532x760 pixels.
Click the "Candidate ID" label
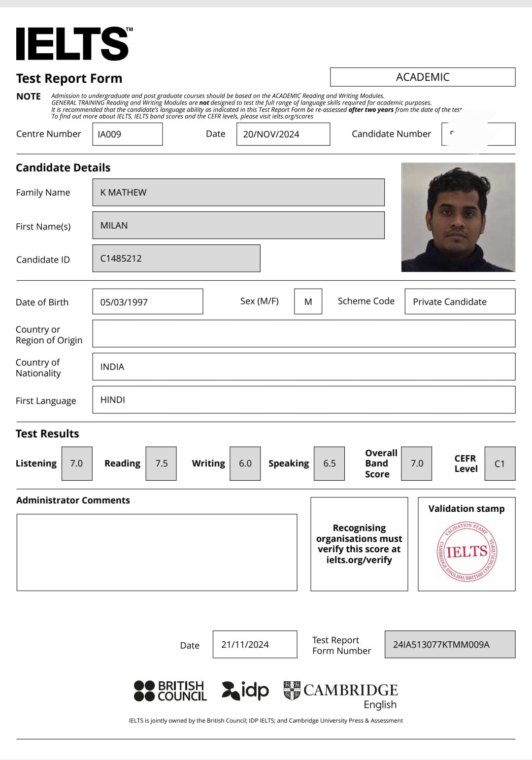pos(43,260)
